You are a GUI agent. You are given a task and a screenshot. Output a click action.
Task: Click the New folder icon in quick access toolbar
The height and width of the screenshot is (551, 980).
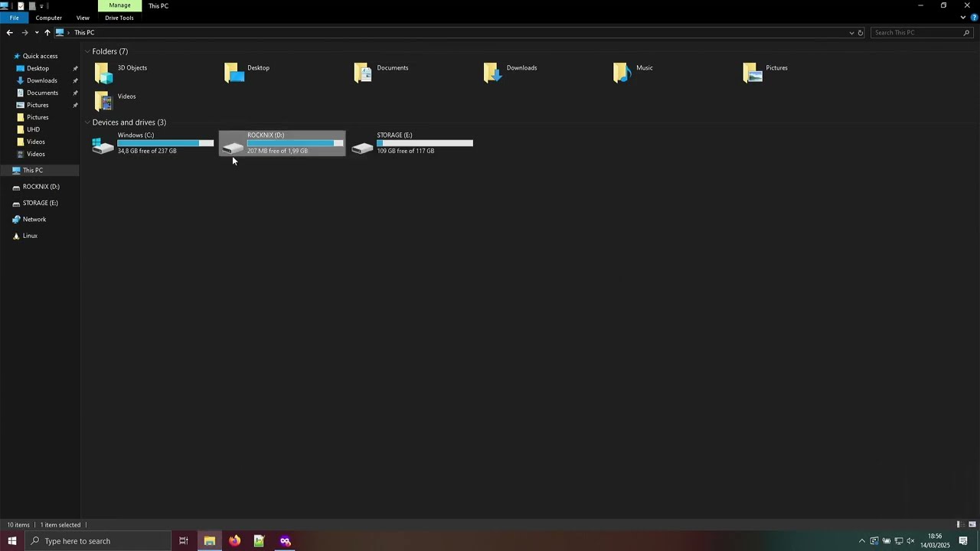pyautogui.click(x=32, y=5)
